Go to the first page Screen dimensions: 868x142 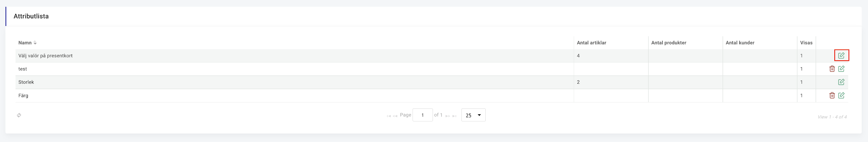[x=389, y=116]
